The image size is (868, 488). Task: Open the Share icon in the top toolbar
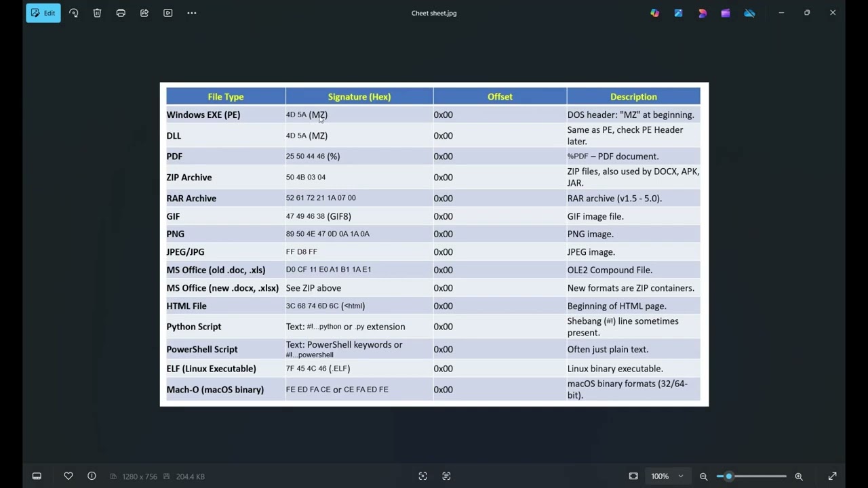point(144,13)
